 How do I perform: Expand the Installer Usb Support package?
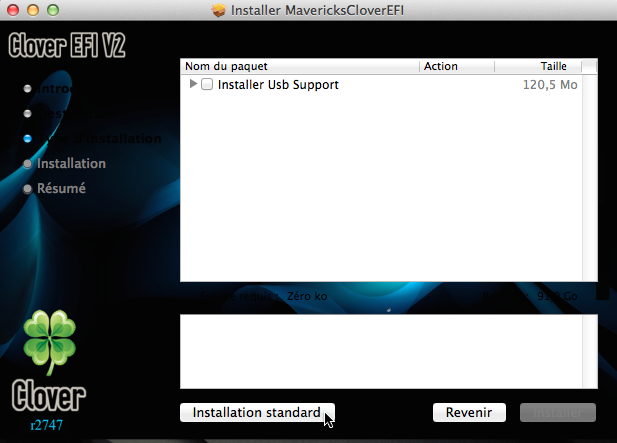(x=193, y=84)
